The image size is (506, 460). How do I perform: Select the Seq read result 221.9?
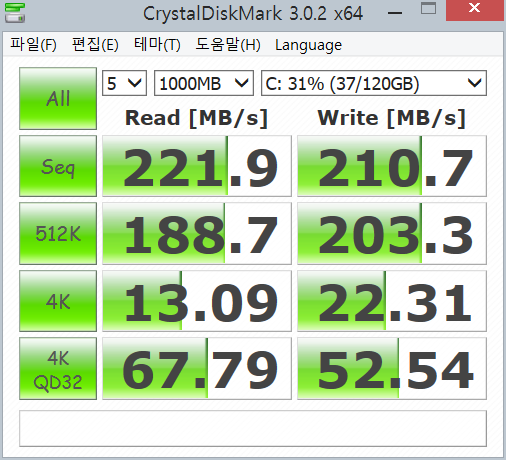[197, 166]
